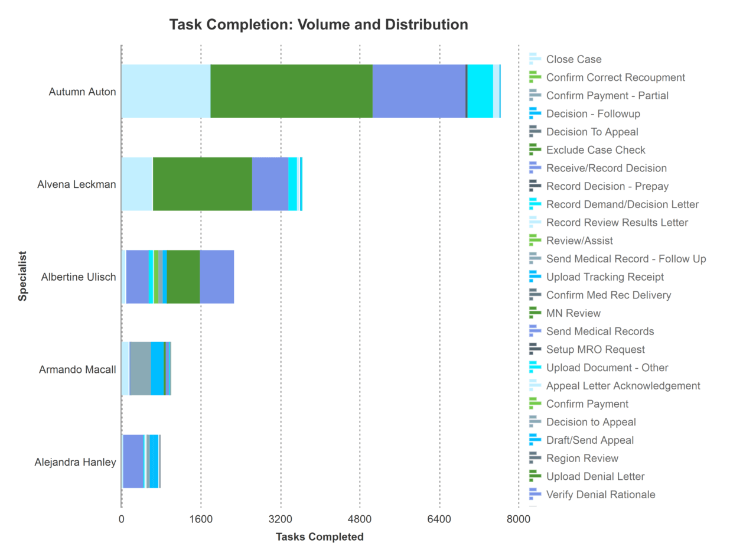
Task: Click the Confirm Correct Recoupment legend icon
Action: (535, 77)
